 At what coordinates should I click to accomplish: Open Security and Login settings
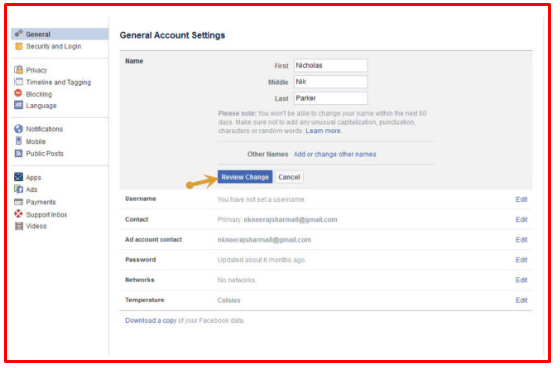tap(54, 46)
